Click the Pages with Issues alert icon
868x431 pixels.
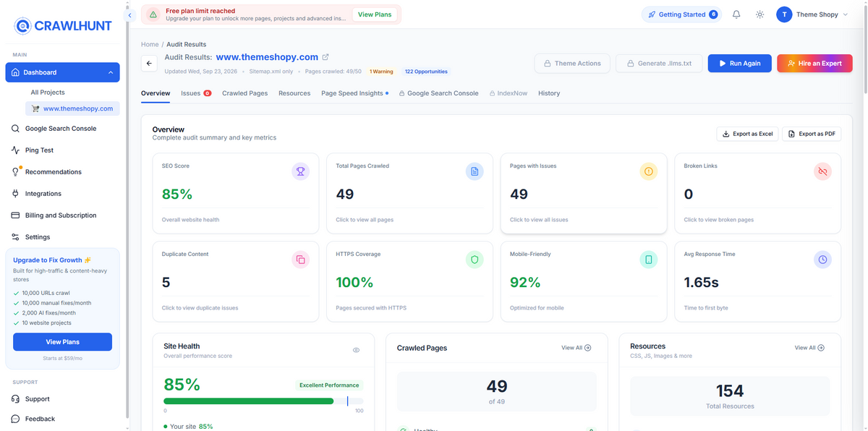[649, 171]
